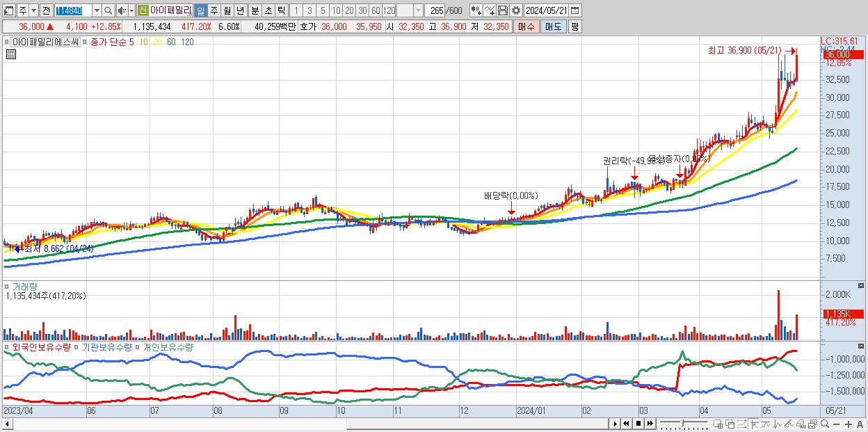The height and width of the screenshot is (432, 868).
Task: Click the rewind button
Action: click(627, 423)
